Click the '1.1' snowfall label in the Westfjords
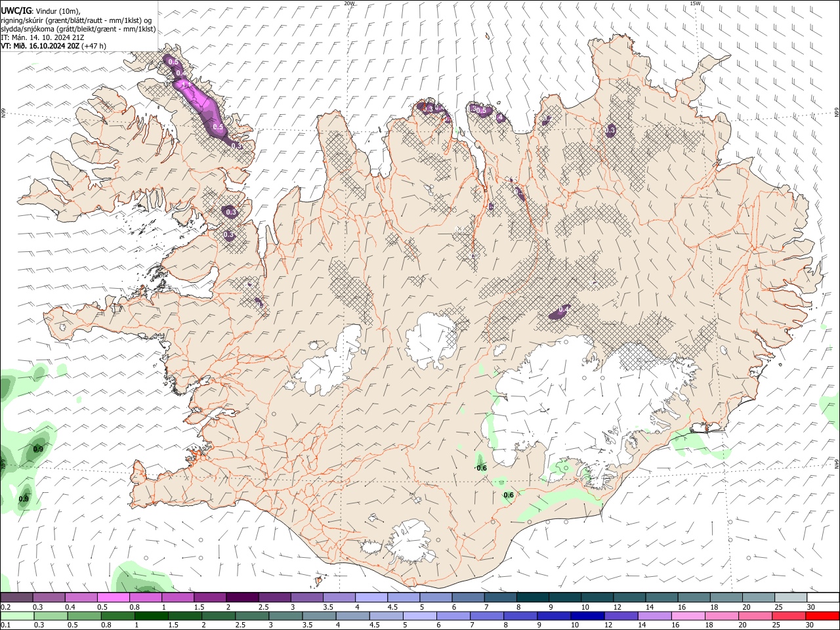 (186, 85)
